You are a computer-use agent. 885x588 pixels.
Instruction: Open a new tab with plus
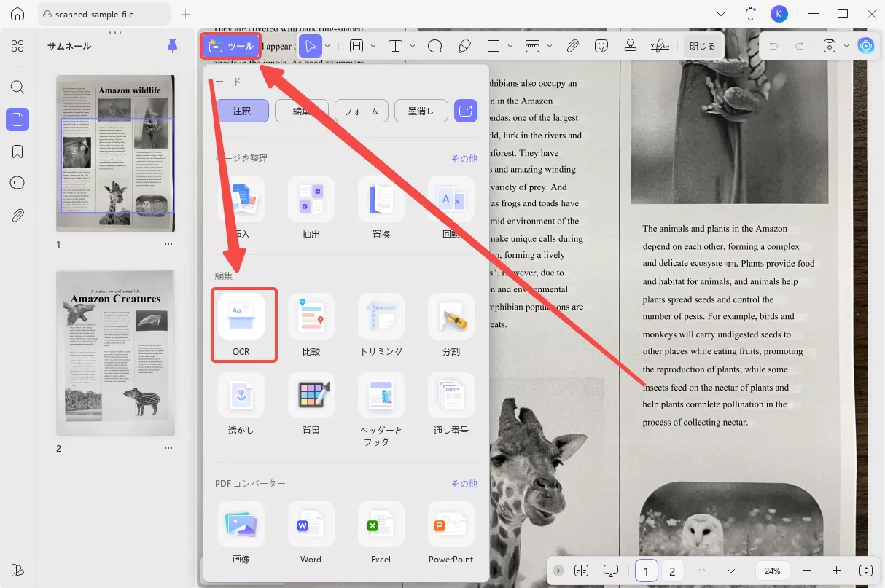185,14
